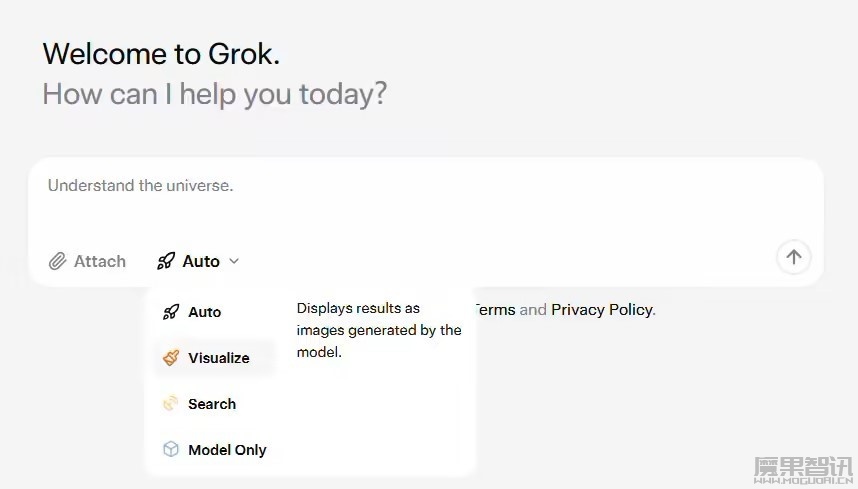Screen dimensions: 858x489
Task: Select the Model Only label in the menu
Action: 227,450
